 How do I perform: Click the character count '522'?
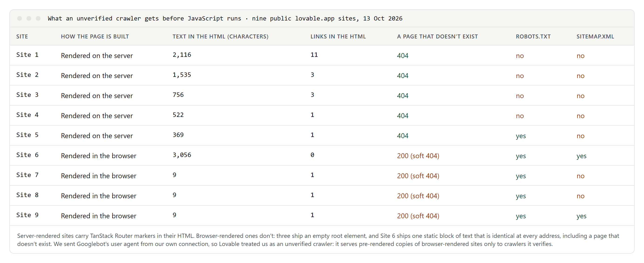(x=178, y=115)
